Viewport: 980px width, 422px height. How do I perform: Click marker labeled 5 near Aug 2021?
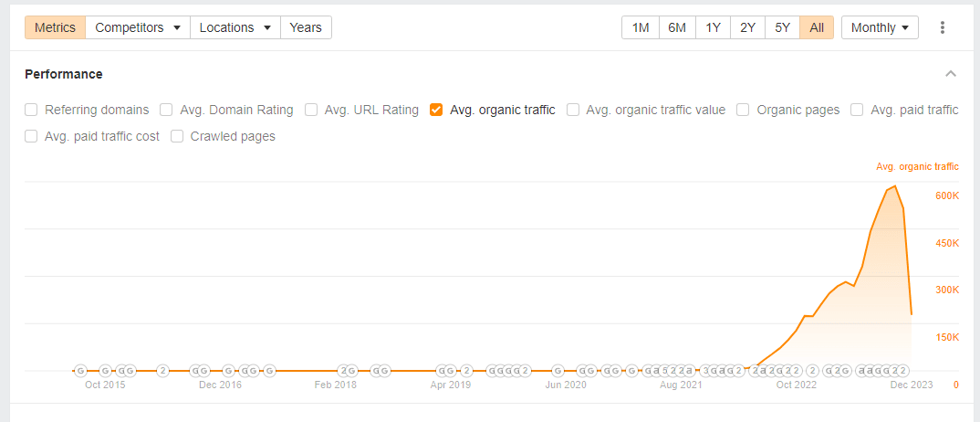point(665,371)
